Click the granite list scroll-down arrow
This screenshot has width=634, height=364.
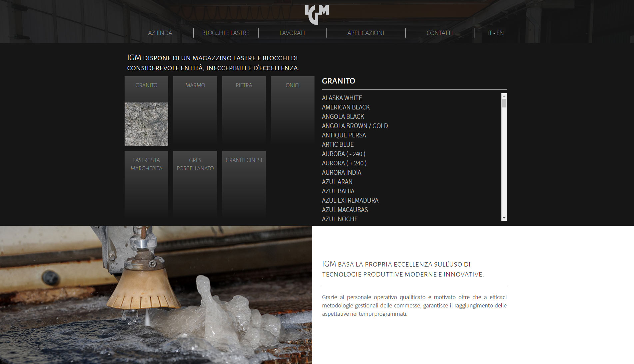pyautogui.click(x=504, y=218)
